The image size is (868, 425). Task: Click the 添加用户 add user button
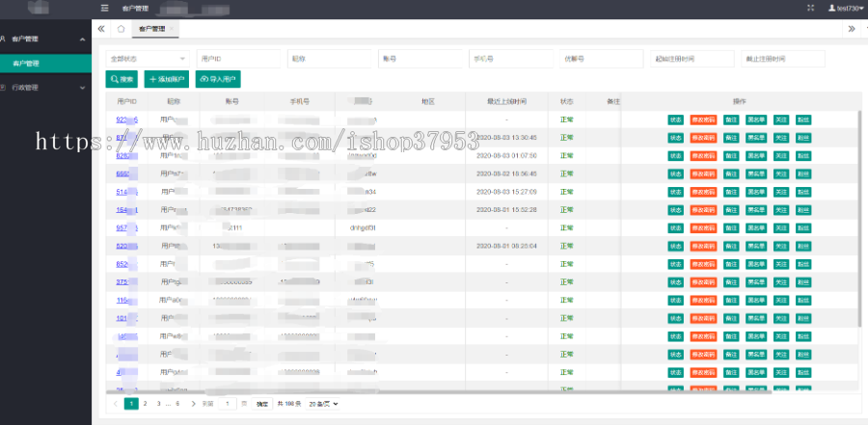point(167,79)
